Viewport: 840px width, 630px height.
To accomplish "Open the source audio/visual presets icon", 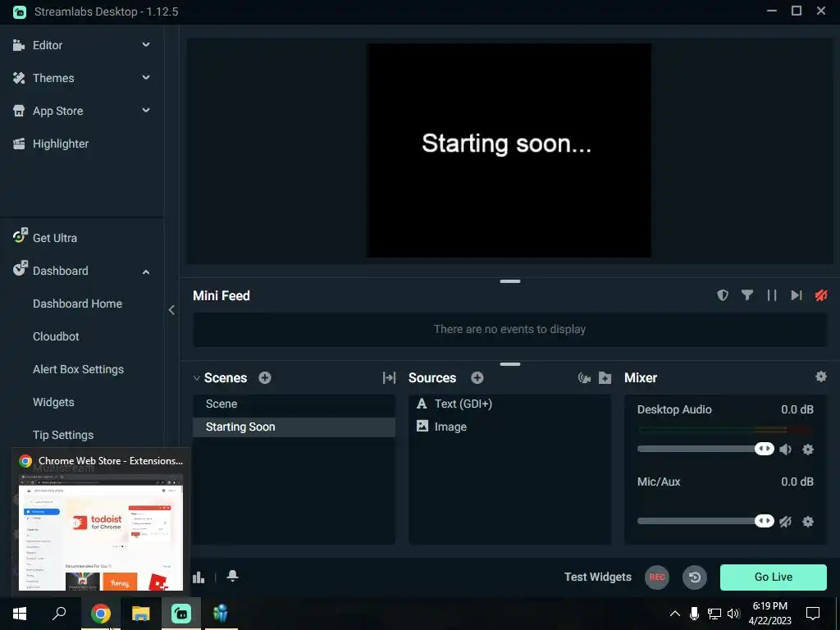I will (x=584, y=377).
